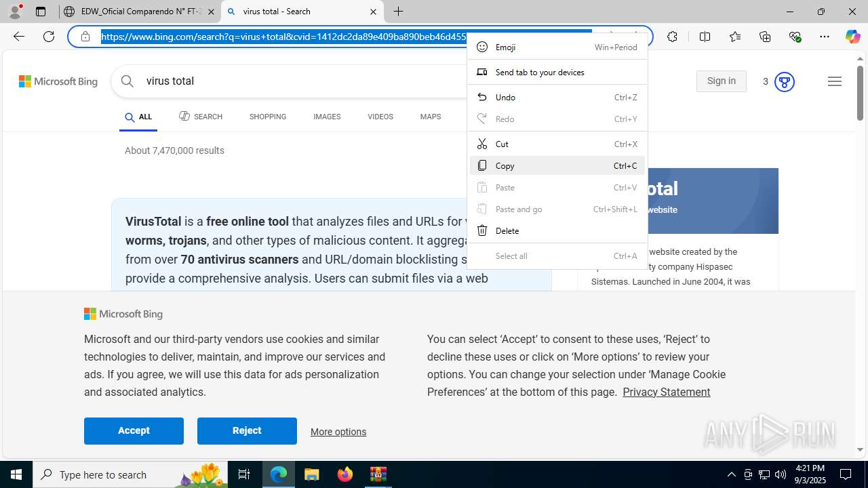Click the Microsoft Bing logo
The image size is (868, 488).
click(x=58, y=81)
